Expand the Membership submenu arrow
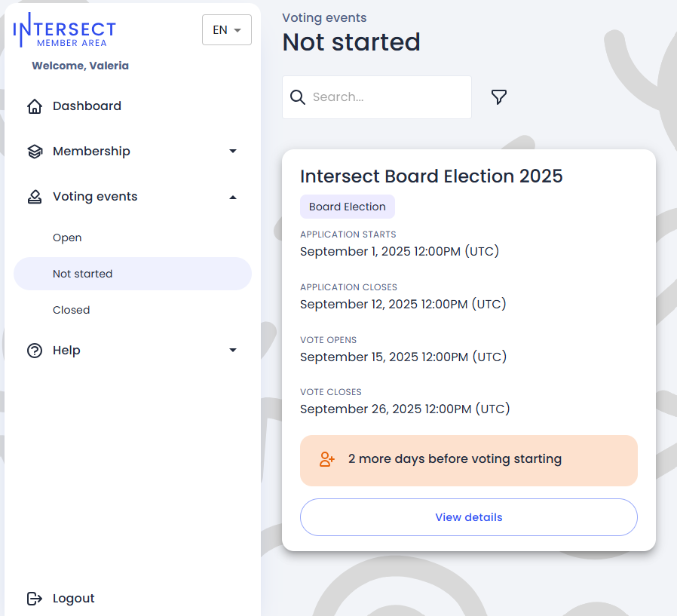The image size is (677, 616). coord(233,152)
